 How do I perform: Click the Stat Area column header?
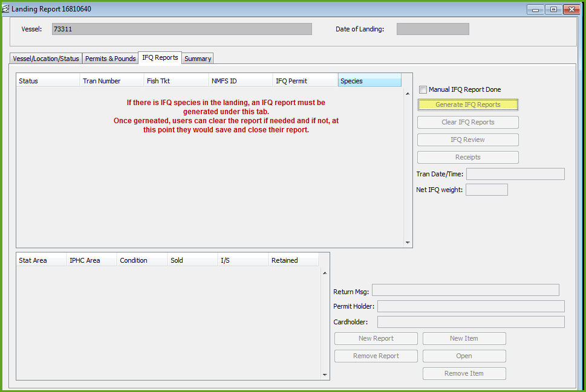[41, 260]
